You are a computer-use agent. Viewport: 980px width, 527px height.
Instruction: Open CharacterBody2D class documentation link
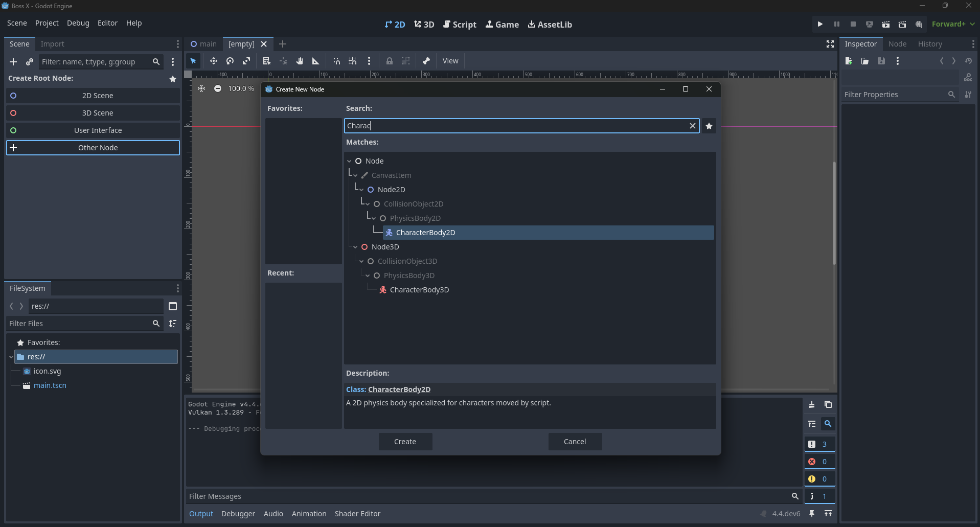click(399, 389)
